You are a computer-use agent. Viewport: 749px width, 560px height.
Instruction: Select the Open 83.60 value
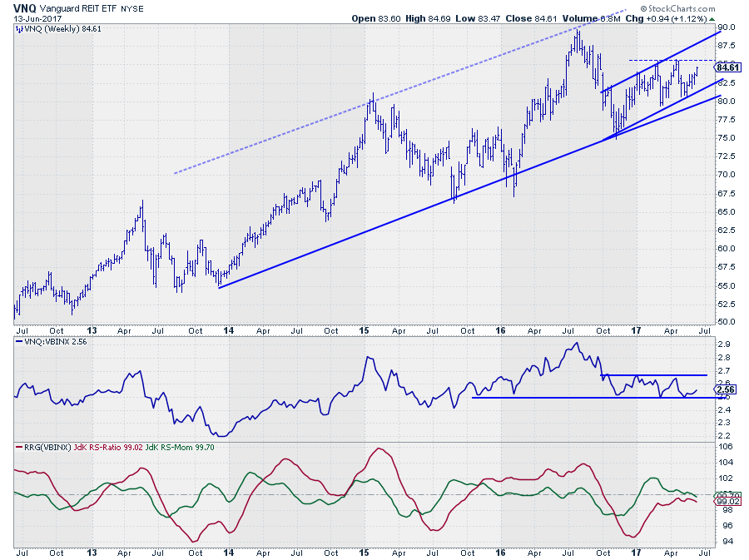click(x=376, y=18)
